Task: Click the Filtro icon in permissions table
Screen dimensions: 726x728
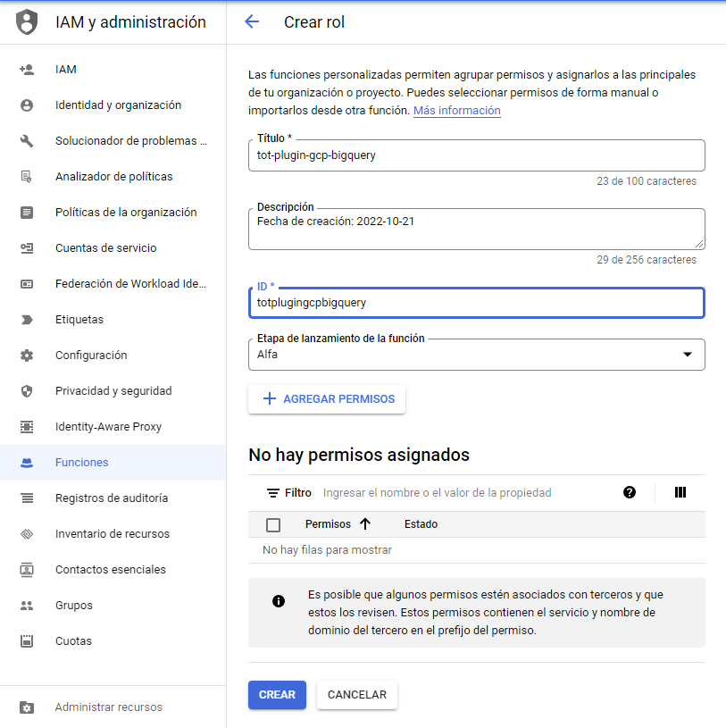Action: click(x=273, y=493)
